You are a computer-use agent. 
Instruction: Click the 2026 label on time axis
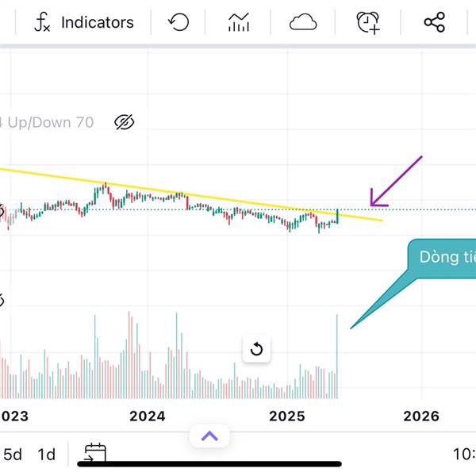coord(421,416)
